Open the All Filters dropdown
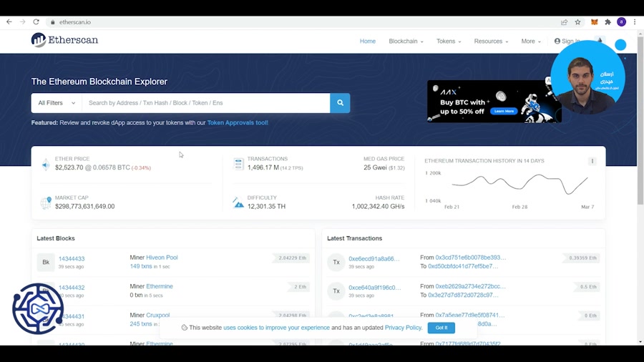 pos(57,103)
